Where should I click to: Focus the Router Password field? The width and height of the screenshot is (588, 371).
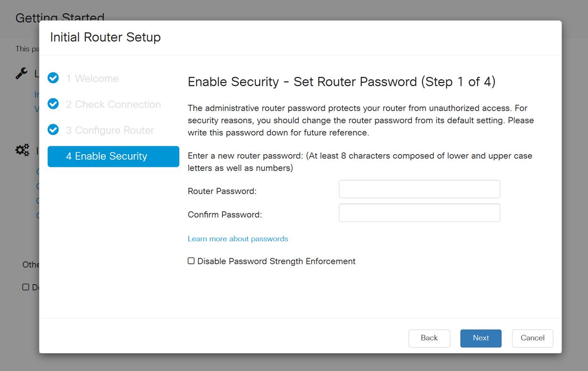[x=419, y=189]
